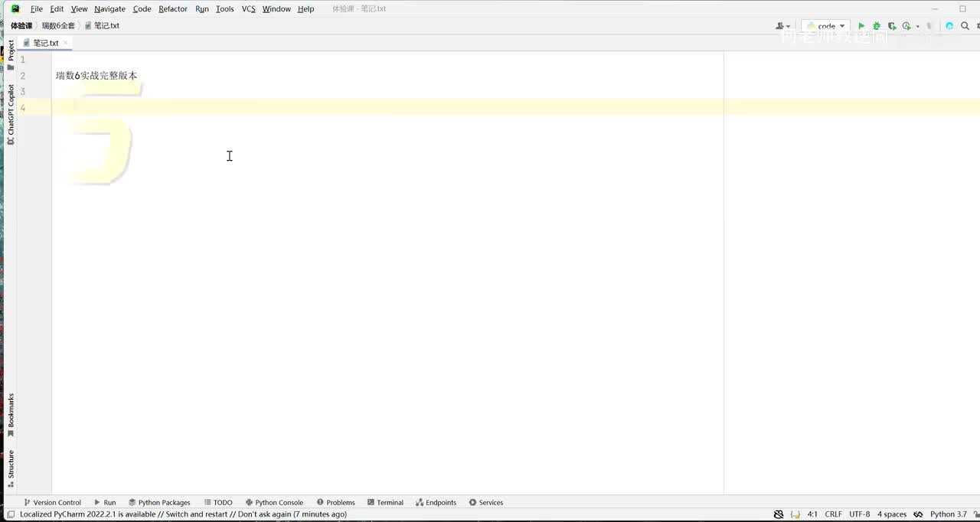980x522 pixels.
Task: Open the Version Control tool window
Action: (52, 503)
